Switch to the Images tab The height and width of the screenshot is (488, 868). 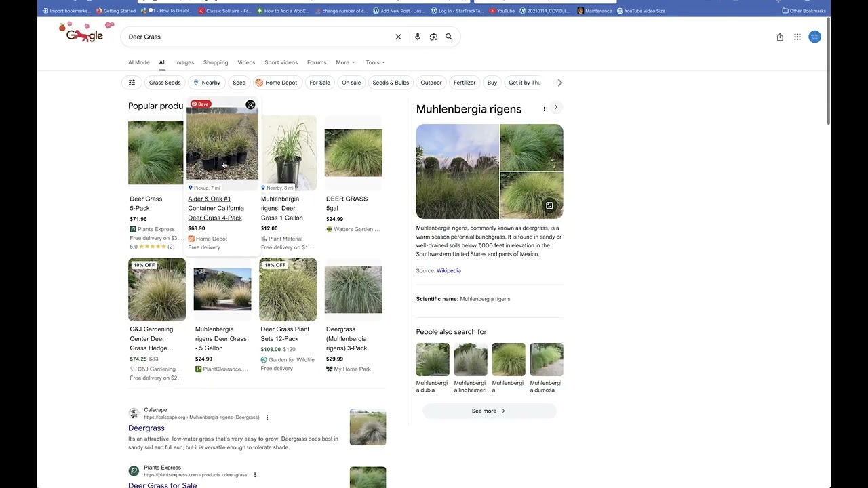[184, 62]
